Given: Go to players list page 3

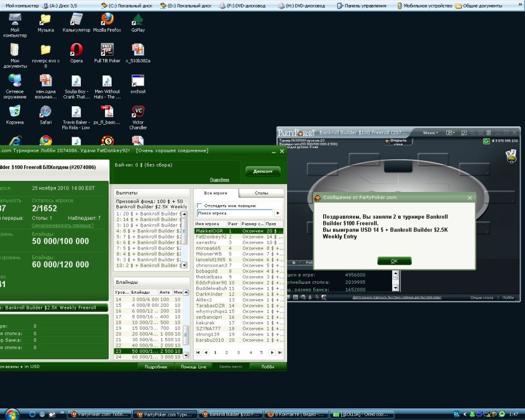Looking at the screenshot, I should (238, 352).
